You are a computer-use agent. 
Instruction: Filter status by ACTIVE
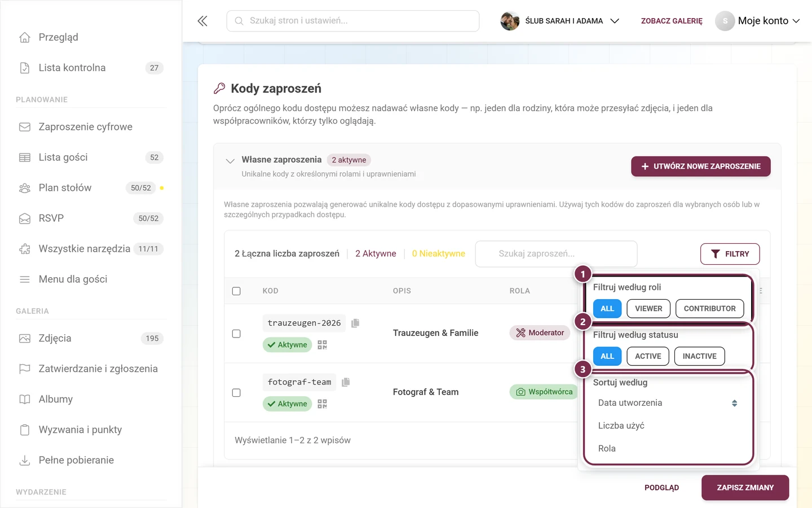pyautogui.click(x=648, y=356)
